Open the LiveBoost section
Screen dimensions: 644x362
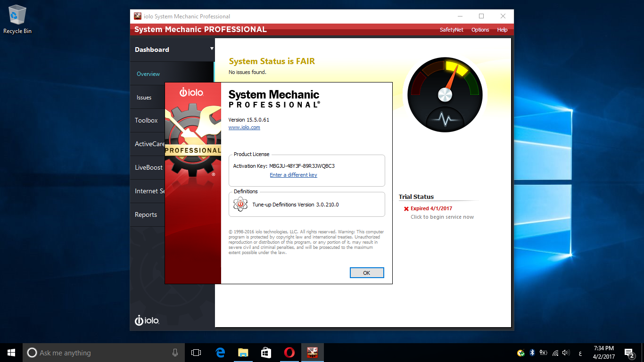(149, 167)
